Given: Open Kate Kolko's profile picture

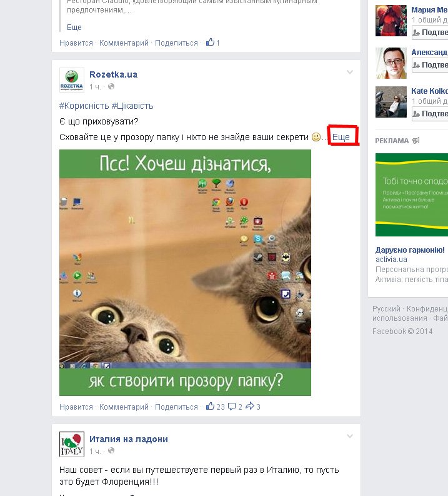Looking at the screenshot, I should pos(391,102).
